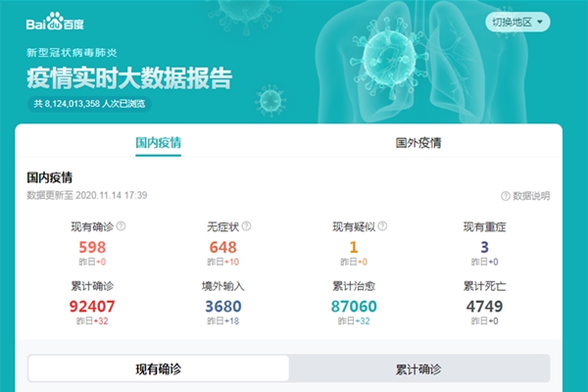Click the 共 8,124,013,358 人次已浏览 view counter
The width and height of the screenshot is (588, 392).
pos(89,104)
